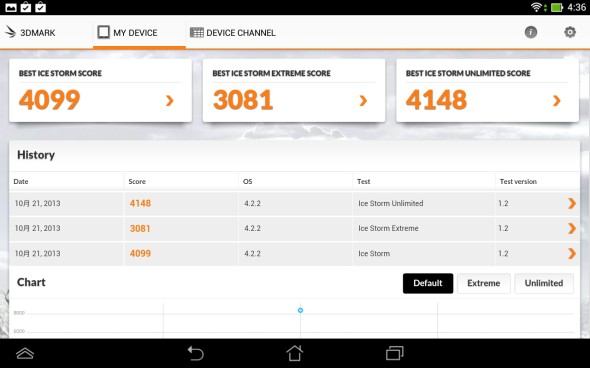Open the settings gear icon
590x368 pixels.
[570, 32]
